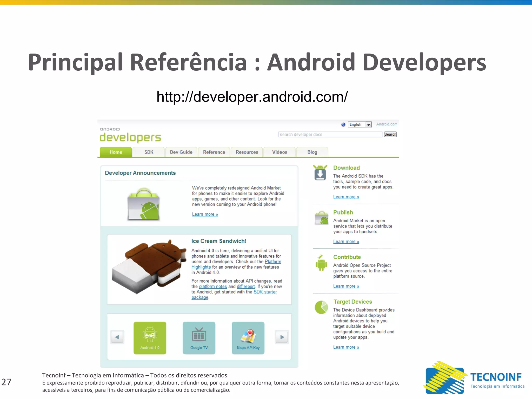532x399 pixels.
Task: Follow Learn more under Contribute
Action: click(346, 286)
